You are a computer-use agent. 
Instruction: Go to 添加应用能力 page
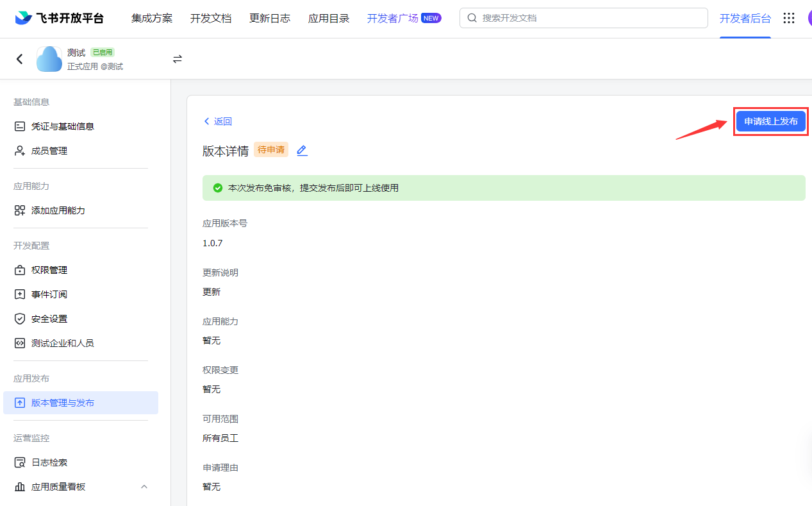pyautogui.click(x=58, y=210)
